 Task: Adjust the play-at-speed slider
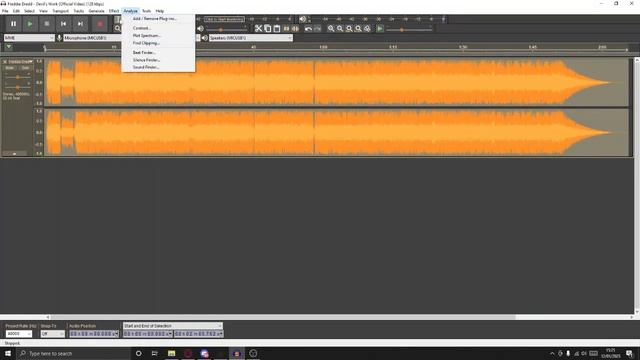409,29
